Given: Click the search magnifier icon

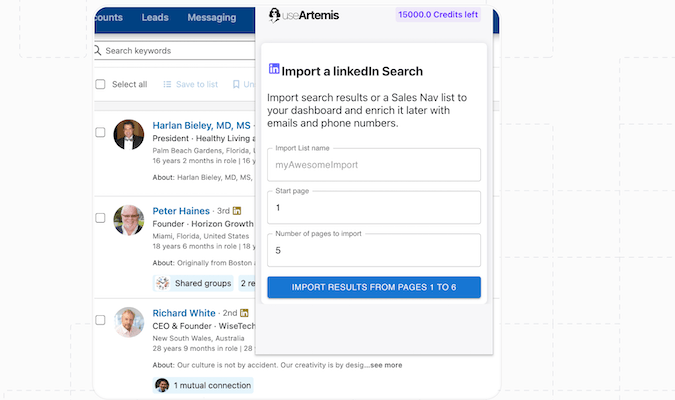Looking at the screenshot, I should tap(98, 50).
